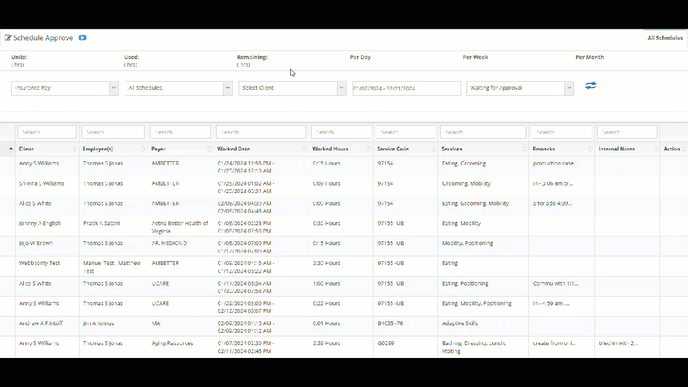688x387 pixels.
Task: Click the Internal Notes search box
Action: coord(627,132)
